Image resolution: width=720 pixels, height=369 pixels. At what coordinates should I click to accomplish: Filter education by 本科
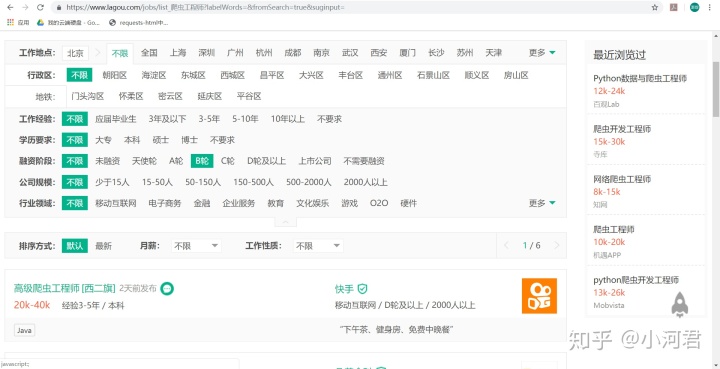(x=132, y=140)
